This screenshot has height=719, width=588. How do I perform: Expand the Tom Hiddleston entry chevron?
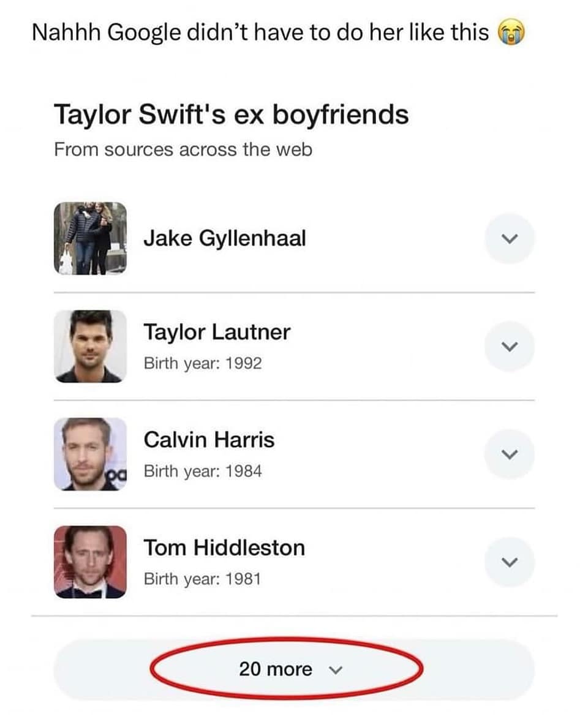[509, 562]
